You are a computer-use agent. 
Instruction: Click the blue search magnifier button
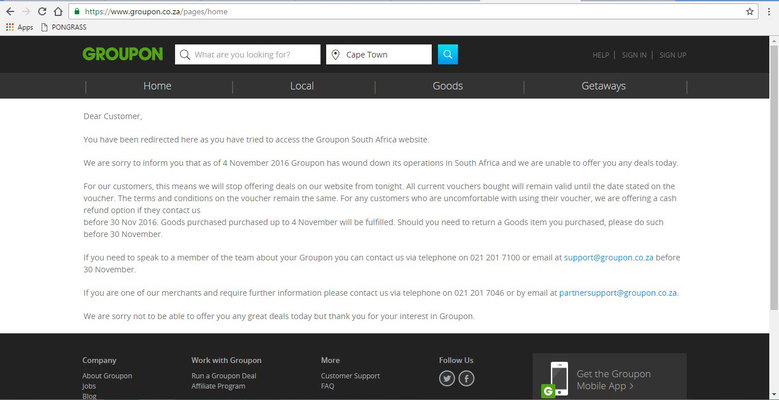tap(447, 54)
